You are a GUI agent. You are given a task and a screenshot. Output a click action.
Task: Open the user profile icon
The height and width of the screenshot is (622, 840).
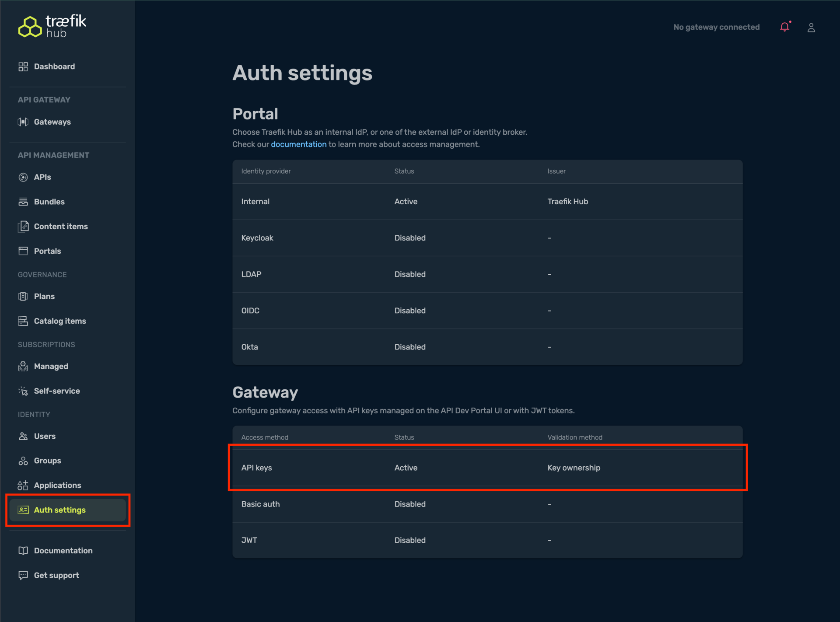pos(811,28)
